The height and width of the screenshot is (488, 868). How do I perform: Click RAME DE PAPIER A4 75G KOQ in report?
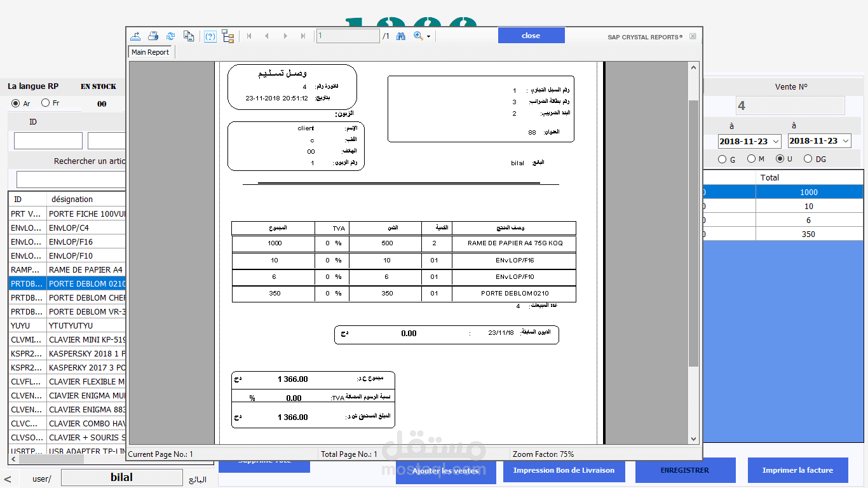[515, 243]
